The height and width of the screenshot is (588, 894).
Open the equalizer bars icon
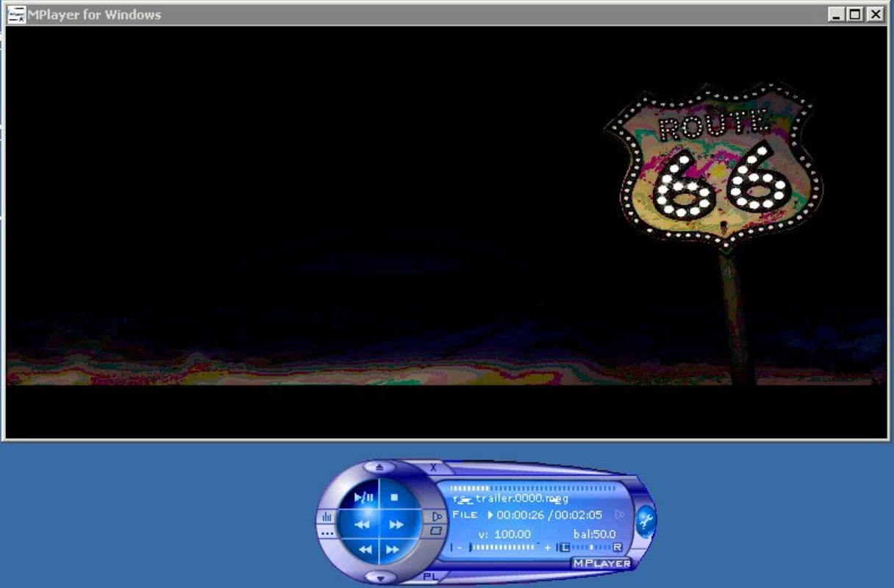point(326,517)
